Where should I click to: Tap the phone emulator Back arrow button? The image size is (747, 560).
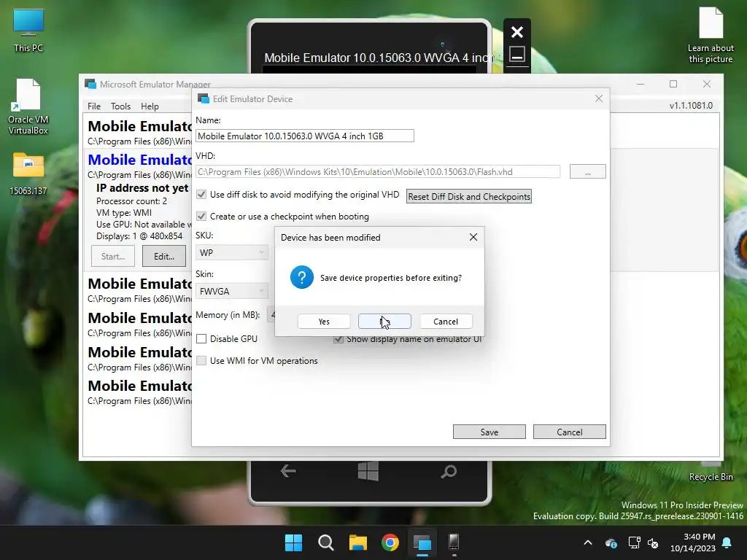tap(288, 472)
